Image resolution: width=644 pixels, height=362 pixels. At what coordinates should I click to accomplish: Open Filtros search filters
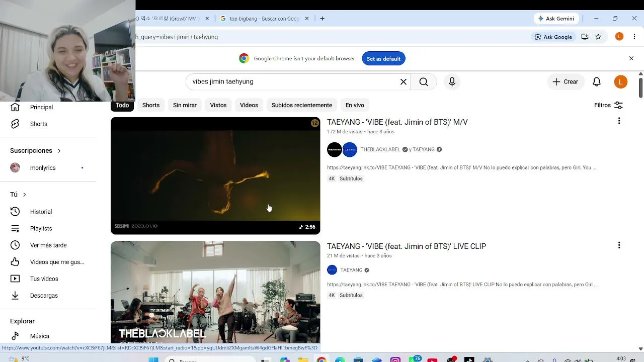tap(609, 105)
